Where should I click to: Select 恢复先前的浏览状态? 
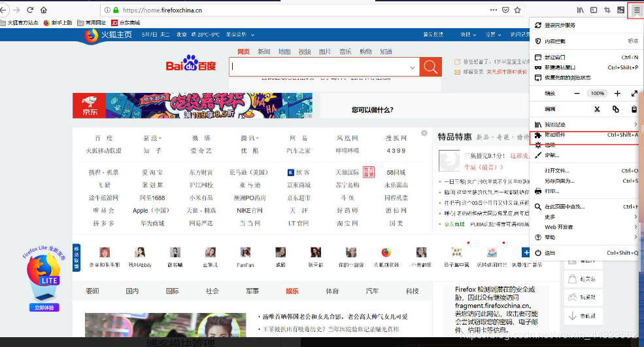[586, 78]
